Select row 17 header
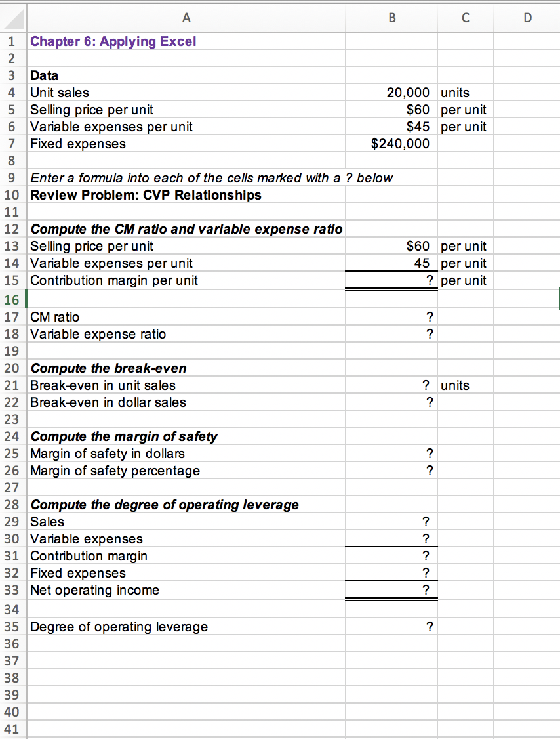The height and width of the screenshot is (739, 560). (12, 316)
